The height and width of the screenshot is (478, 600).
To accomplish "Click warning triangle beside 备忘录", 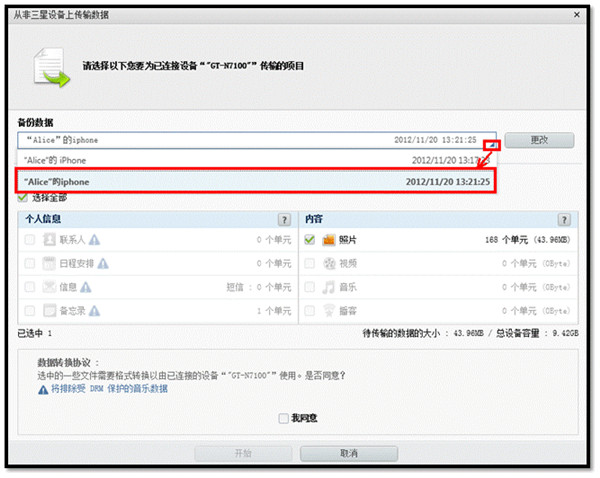I will point(95,311).
